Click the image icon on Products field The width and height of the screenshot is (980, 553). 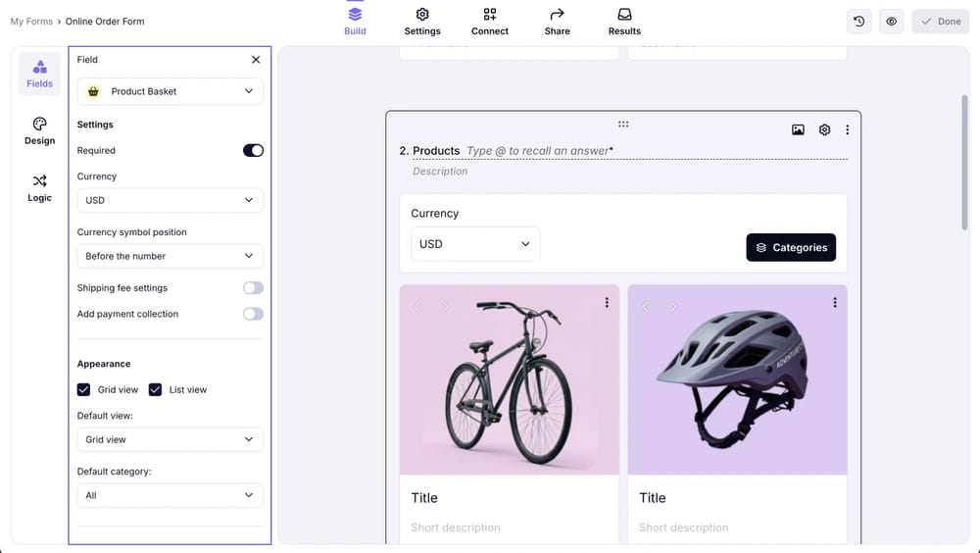798,129
